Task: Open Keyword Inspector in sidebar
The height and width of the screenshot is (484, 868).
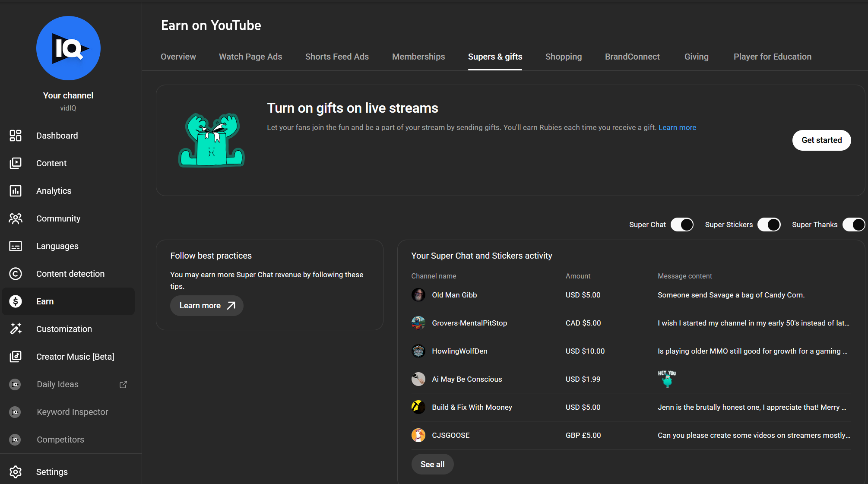Action: (68, 412)
